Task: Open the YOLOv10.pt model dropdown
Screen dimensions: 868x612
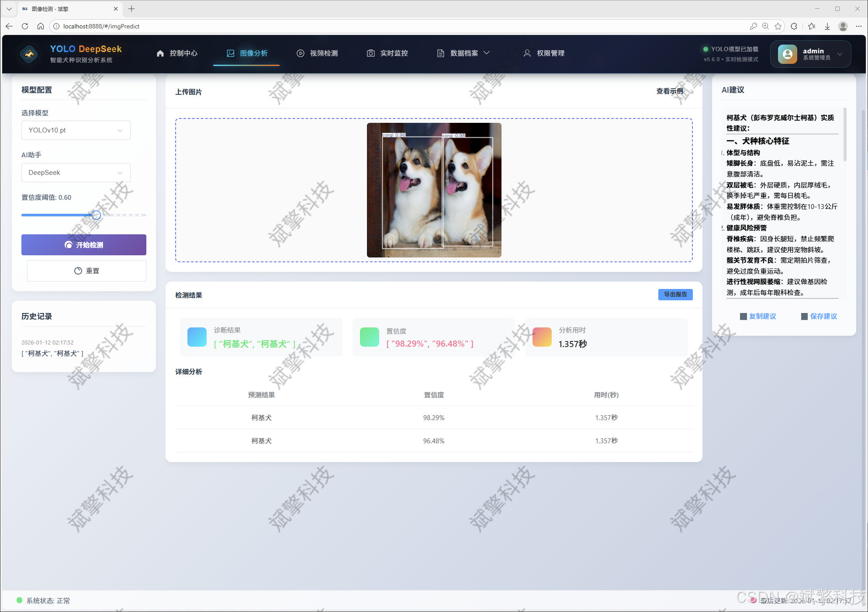Action: click(x=76, y=130)
